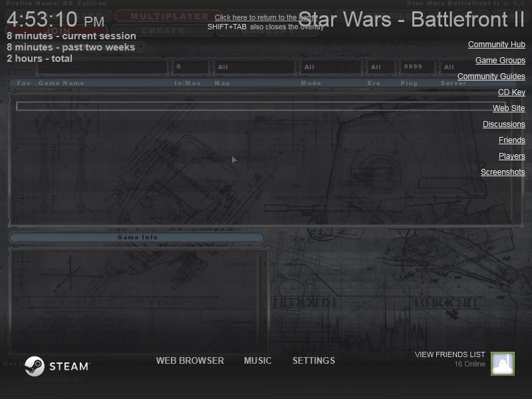
Task: Open the Game Groups link
Action: (x=500, y=61)
